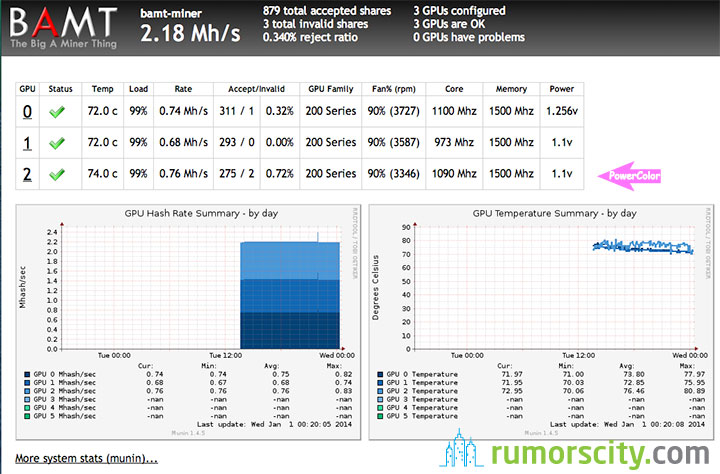The image size is (720, 474).
Task: Click 0.32% invalid ratio cell
Action: pos(280,111)
